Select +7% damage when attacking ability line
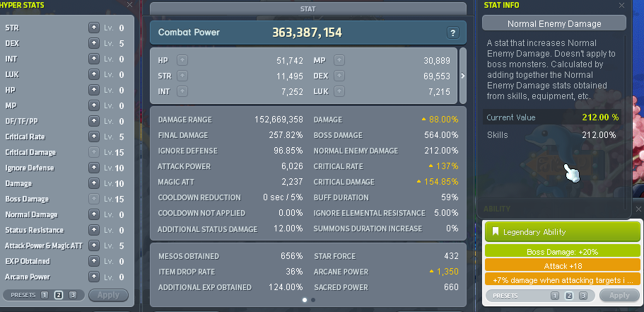This screenshot has height=312, width=644. [x=562, y=280]
